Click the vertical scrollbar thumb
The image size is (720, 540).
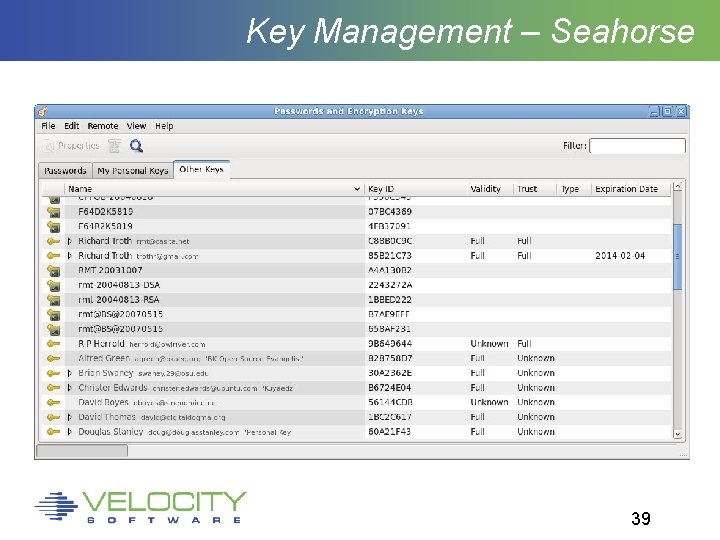click(678, 257)
